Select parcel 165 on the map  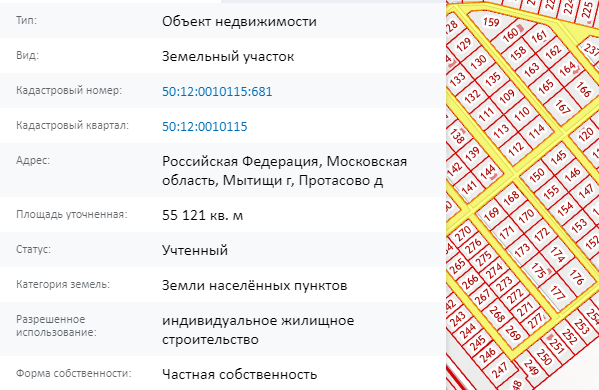546,86
